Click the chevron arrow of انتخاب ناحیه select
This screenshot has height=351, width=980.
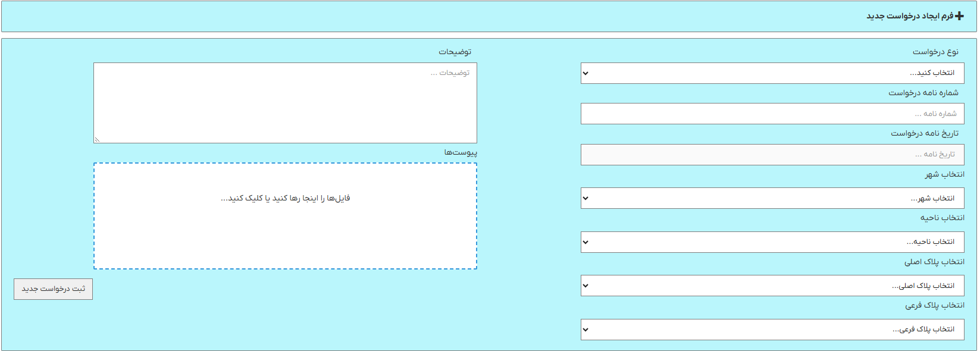pyautogui.click(x=586, y=242)
